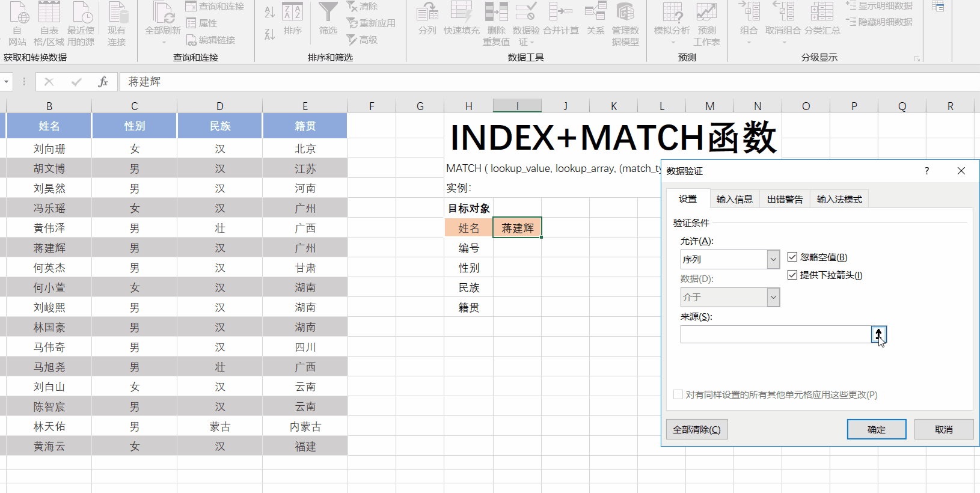This screenshot has height=493, width=980.
Task: Sort ascending with the A-to-Z icon
Action: tap(270, 11)
